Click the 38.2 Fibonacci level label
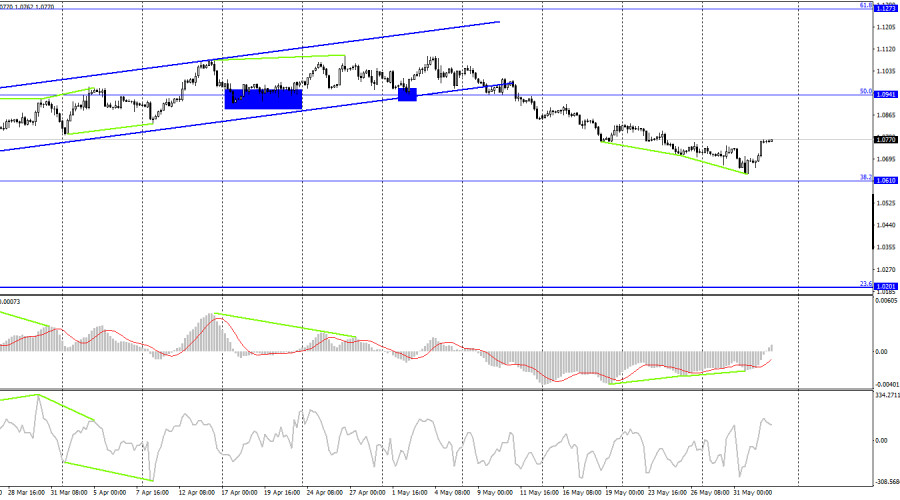 click(x=866, y=177)
